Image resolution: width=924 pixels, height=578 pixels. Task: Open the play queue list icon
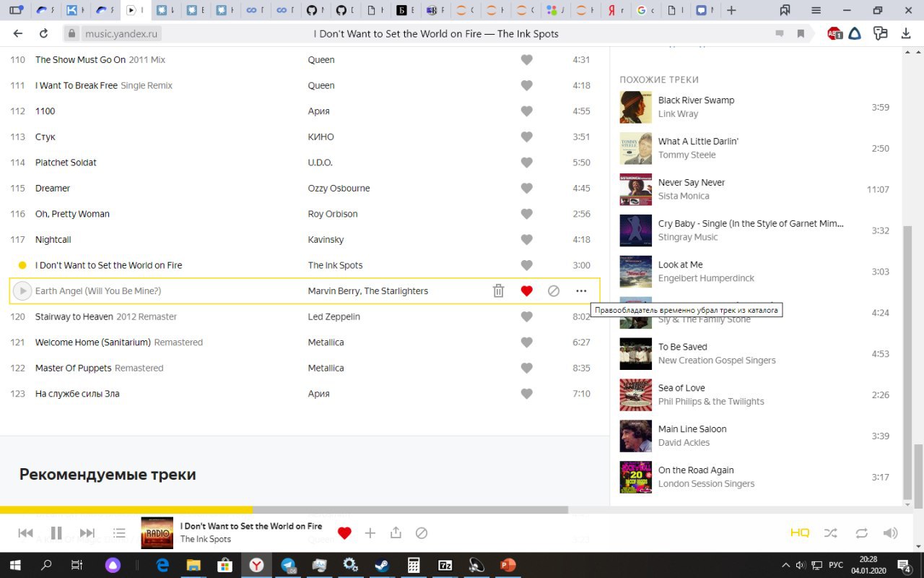click(119, 533)
